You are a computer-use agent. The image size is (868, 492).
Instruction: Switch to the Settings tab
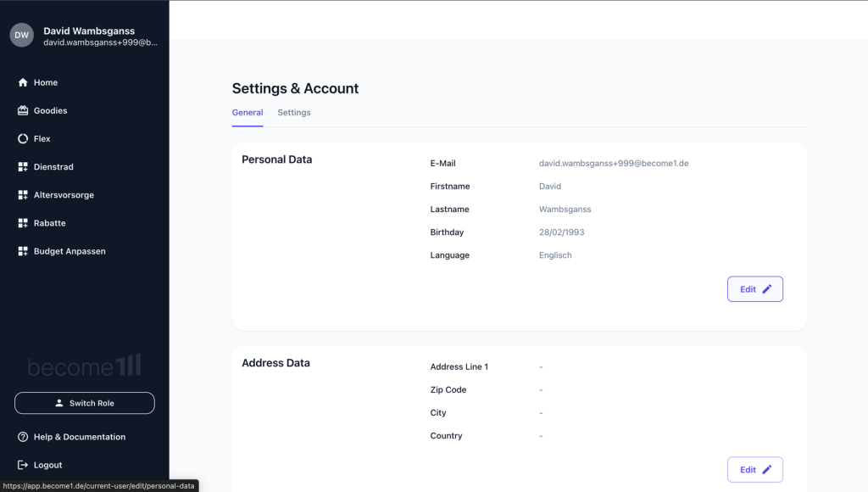click(294, 113)
